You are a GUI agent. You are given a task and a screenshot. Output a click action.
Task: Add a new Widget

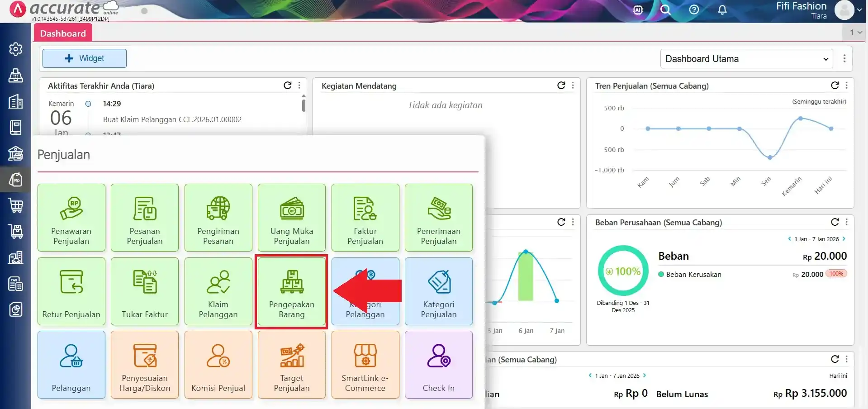[x=85, y=58]
